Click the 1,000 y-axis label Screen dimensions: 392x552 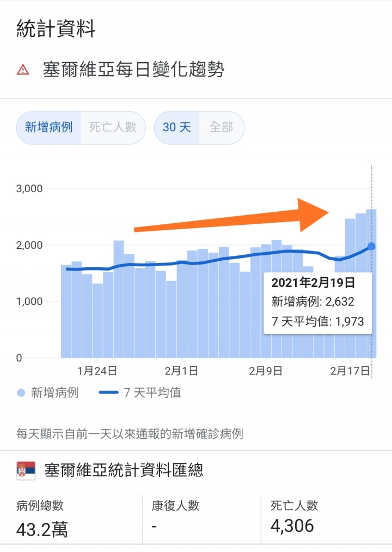pos(29,302)
